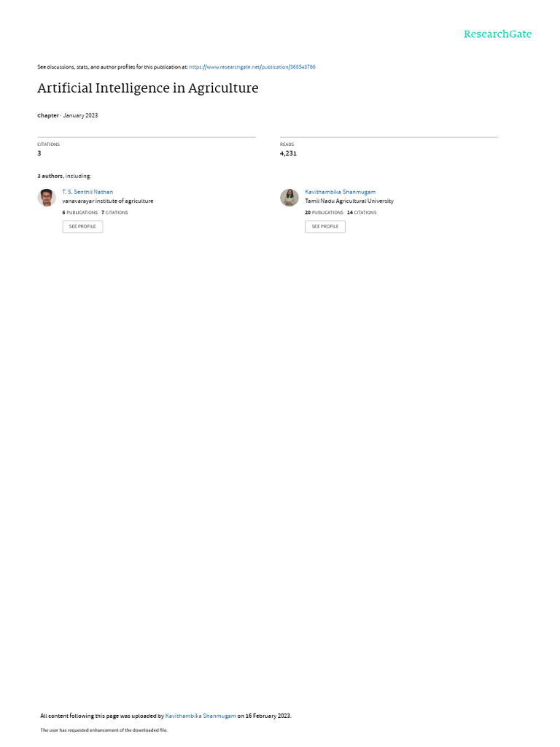Open T. S. Senthil Nathan author link
Viewport: 560px width, 747px height.
87,192
